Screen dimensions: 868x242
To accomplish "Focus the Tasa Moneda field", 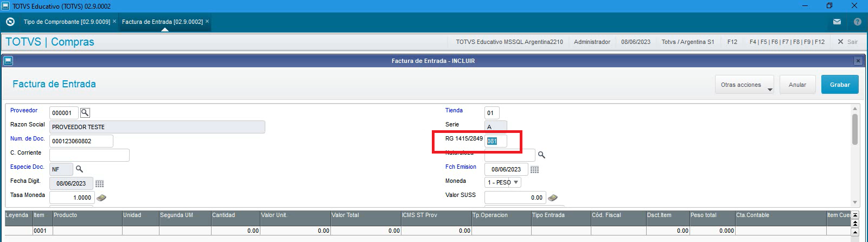I will coord(72,198).
